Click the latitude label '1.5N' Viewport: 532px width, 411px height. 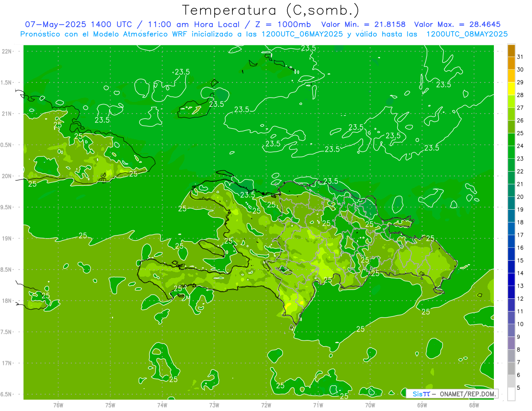[x=6, y=82]
